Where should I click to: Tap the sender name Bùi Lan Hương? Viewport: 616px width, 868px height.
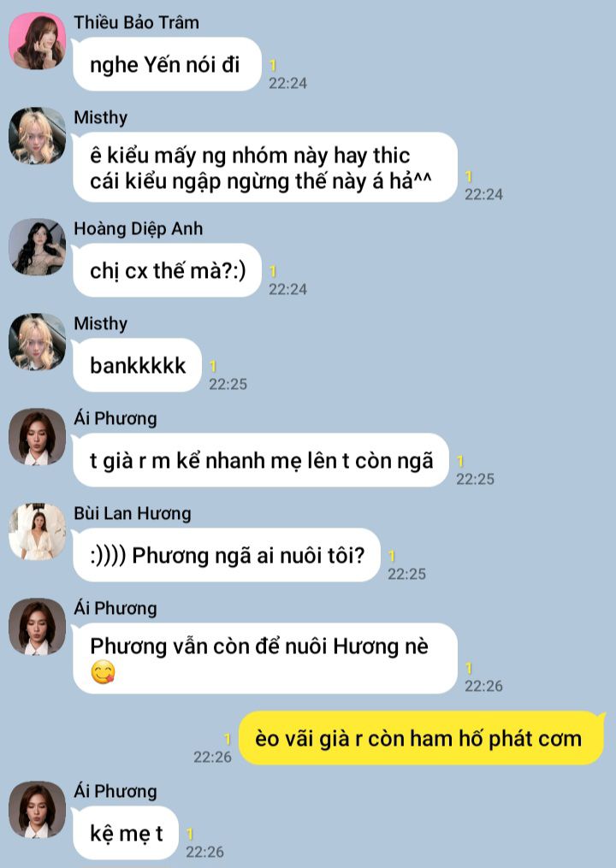point(133,514)
